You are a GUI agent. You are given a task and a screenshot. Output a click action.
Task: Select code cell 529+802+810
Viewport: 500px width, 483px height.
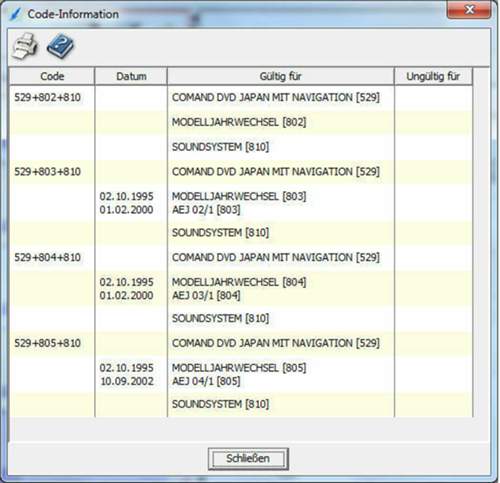48,97
